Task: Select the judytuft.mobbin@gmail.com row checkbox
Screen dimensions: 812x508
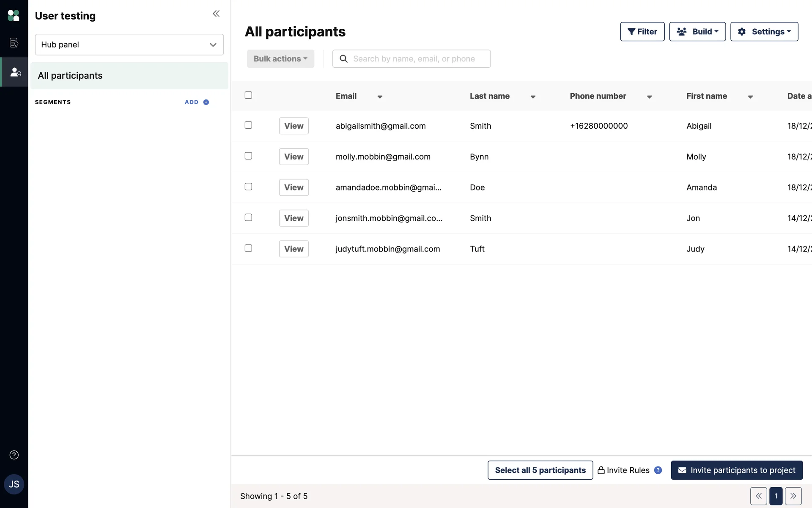Action: coord(248,248)
